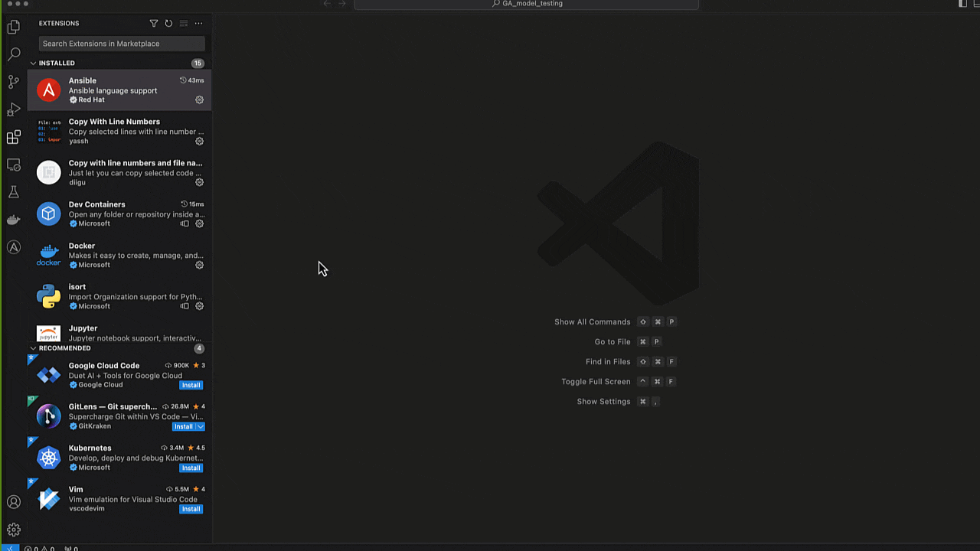Click the Ansible red logo thumbnail
980x551 pixels.
tap(48, 90)
